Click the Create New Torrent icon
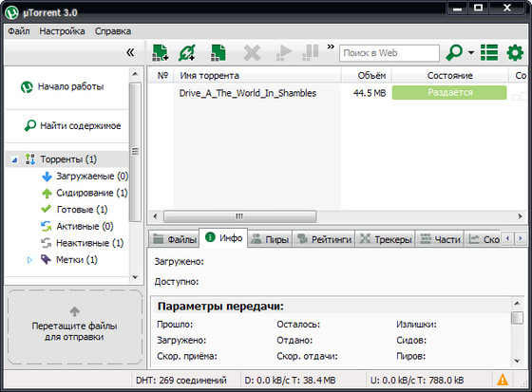This screenshot has width=532, height=392. (218, 53)
